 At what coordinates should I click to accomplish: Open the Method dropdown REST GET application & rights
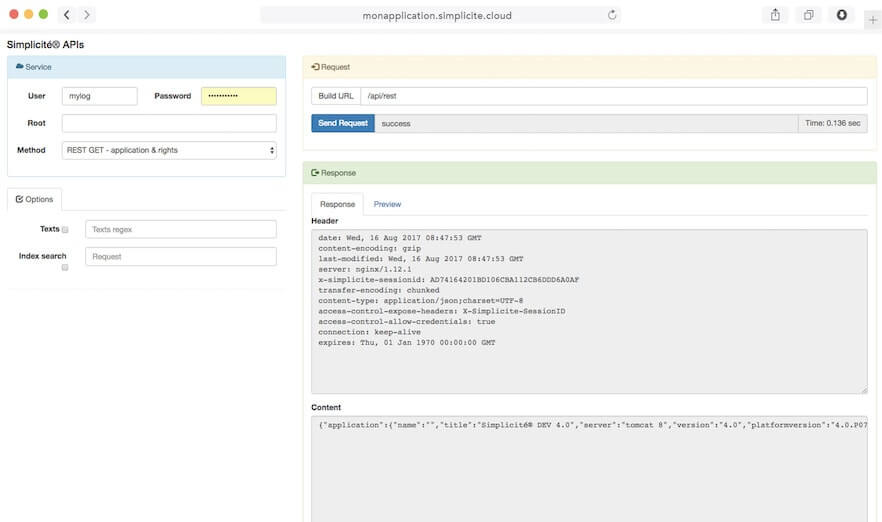(x=169, y=150)
